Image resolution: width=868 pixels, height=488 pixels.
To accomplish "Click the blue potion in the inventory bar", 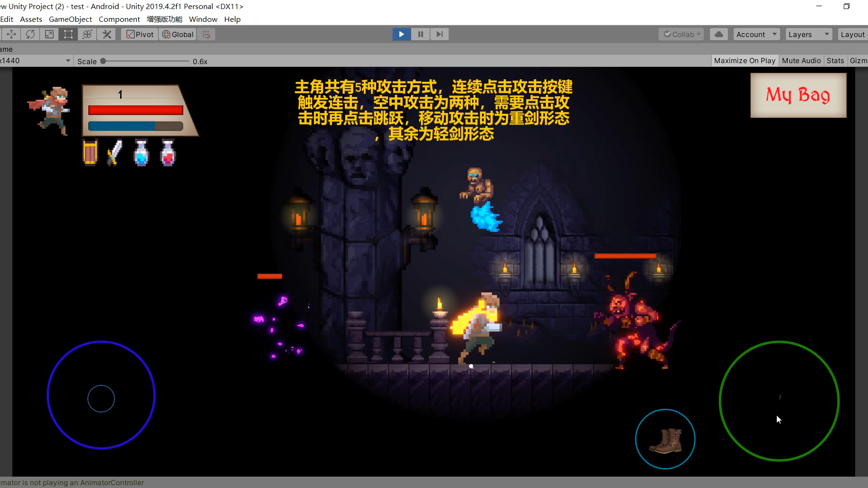I will point(141,153).
